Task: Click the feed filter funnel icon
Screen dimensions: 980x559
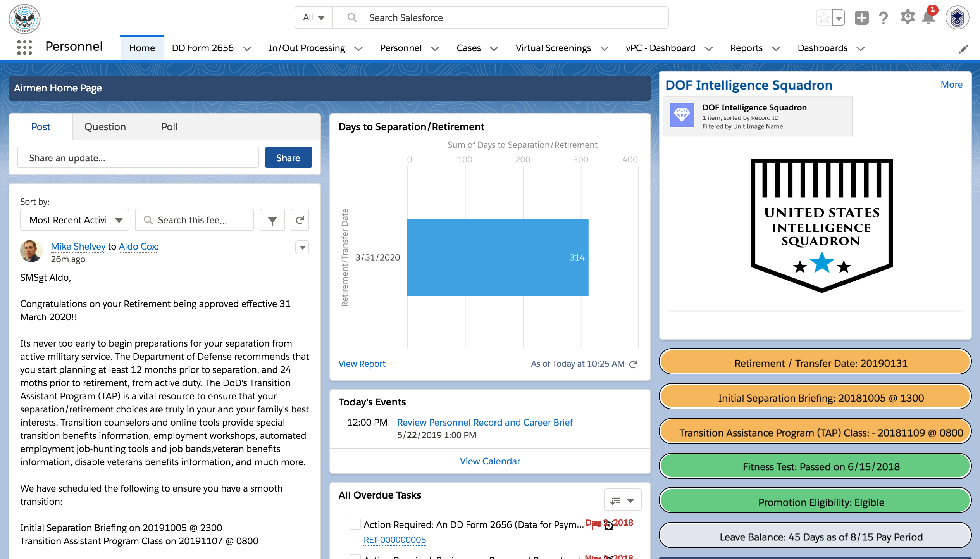Action: [272, 220]
